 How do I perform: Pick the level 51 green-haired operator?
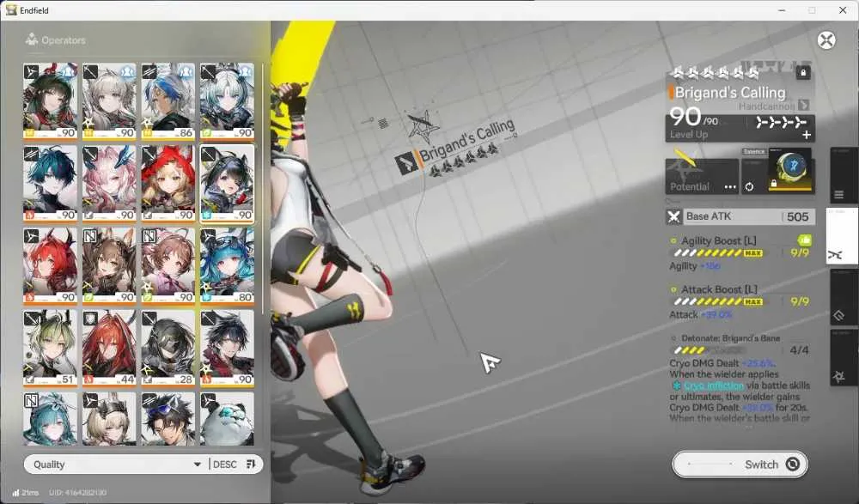click(x=50, y=348)
